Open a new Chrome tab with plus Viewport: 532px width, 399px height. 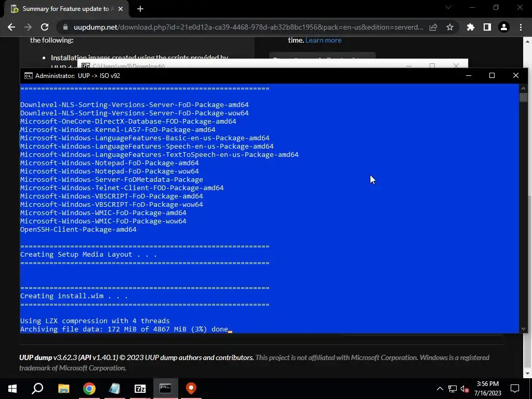click(x=140, y=9)
